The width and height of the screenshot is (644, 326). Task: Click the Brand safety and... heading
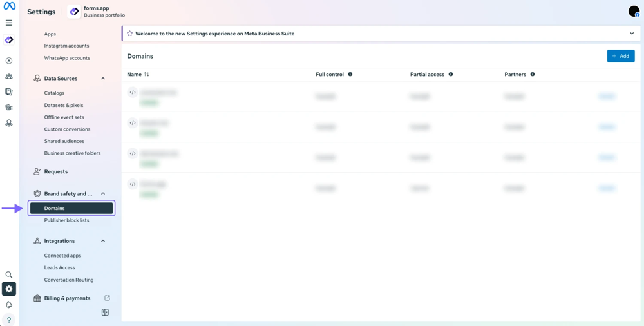click(68, 193)
